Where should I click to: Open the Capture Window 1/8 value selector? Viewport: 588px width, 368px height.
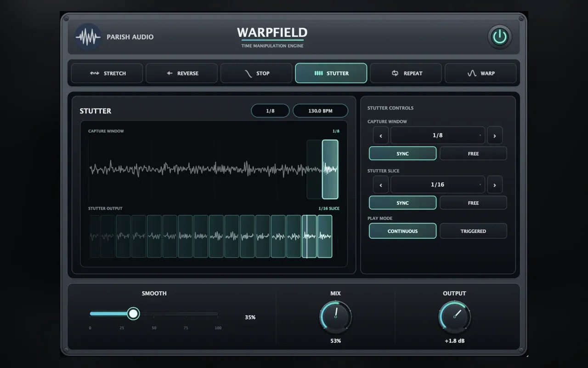click(438, 136)
